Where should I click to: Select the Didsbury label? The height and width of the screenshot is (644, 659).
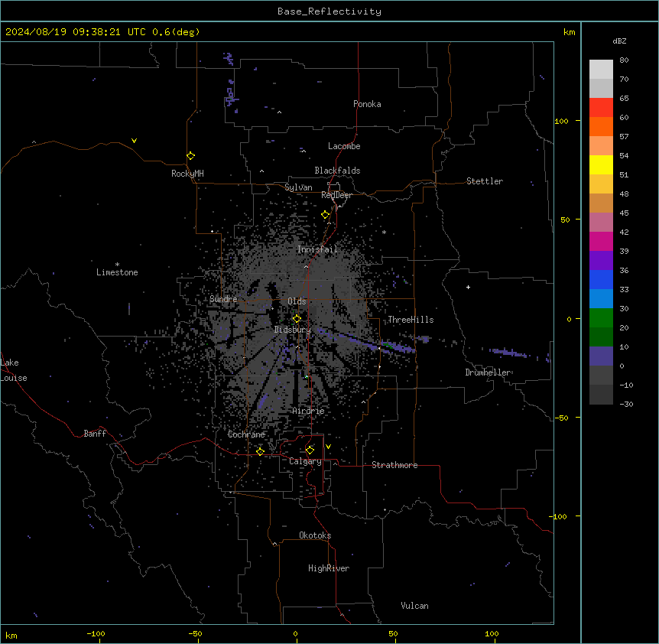293,330
